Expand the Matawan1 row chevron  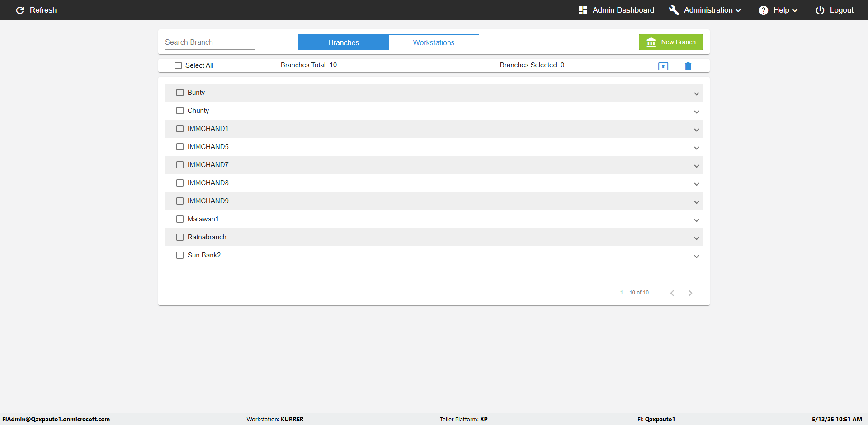click(x=697, y=220)
